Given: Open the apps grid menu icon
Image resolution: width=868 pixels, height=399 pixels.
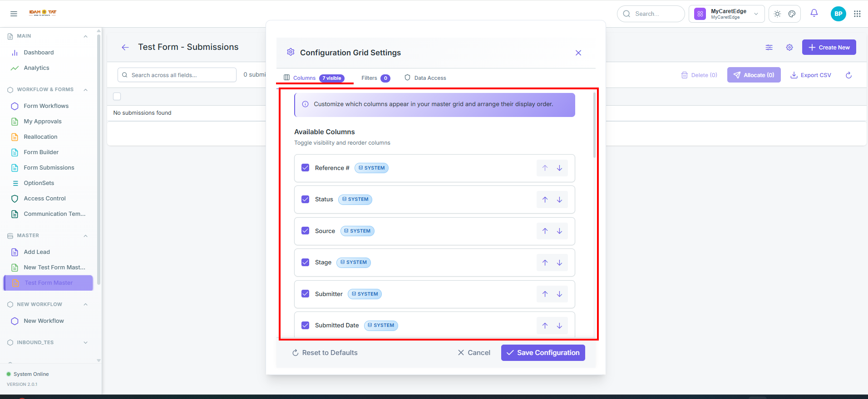Looking at the screenshot, I should pyautogui.click(x=857, y=14).
